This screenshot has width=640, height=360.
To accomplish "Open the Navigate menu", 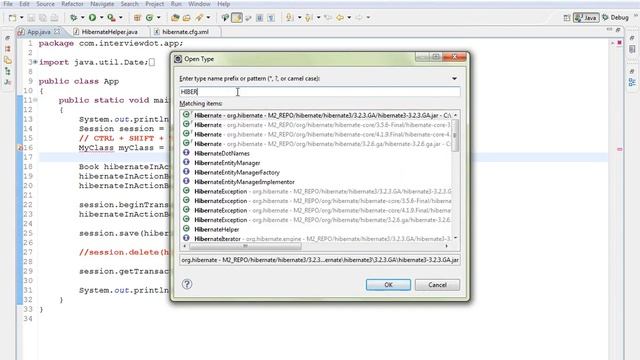I will pos(102,4).
